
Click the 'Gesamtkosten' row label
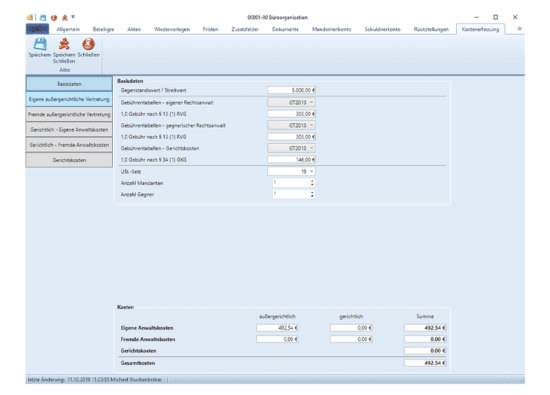(138, 363)
